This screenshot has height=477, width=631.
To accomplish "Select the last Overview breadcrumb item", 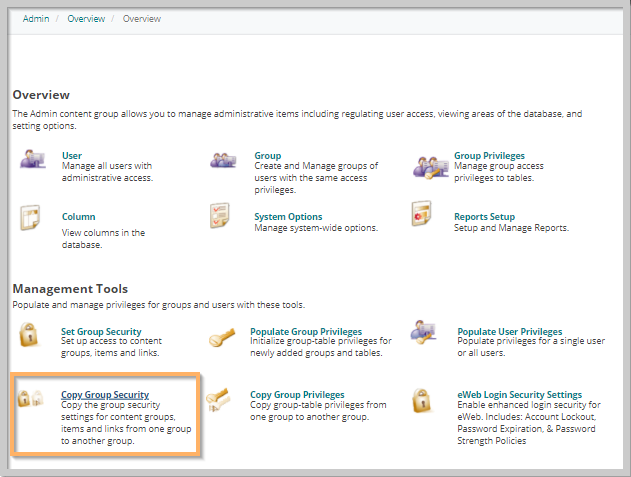I will [x=142, y=19].
